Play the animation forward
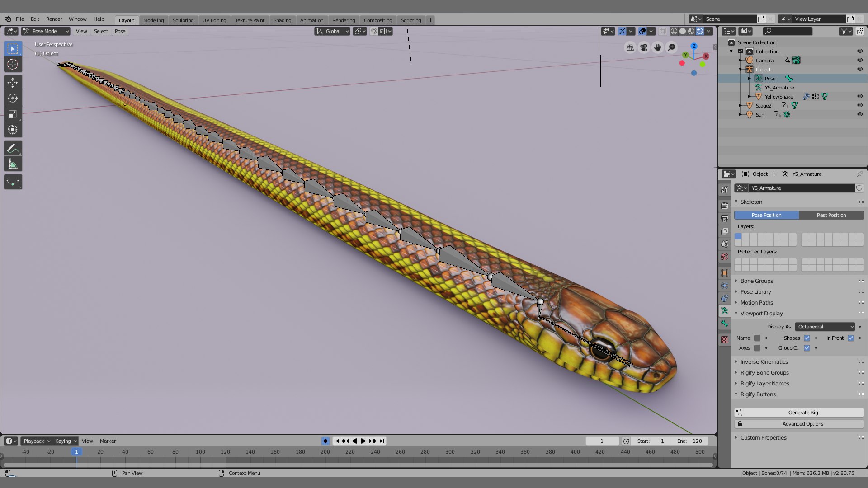 (363, 441)
